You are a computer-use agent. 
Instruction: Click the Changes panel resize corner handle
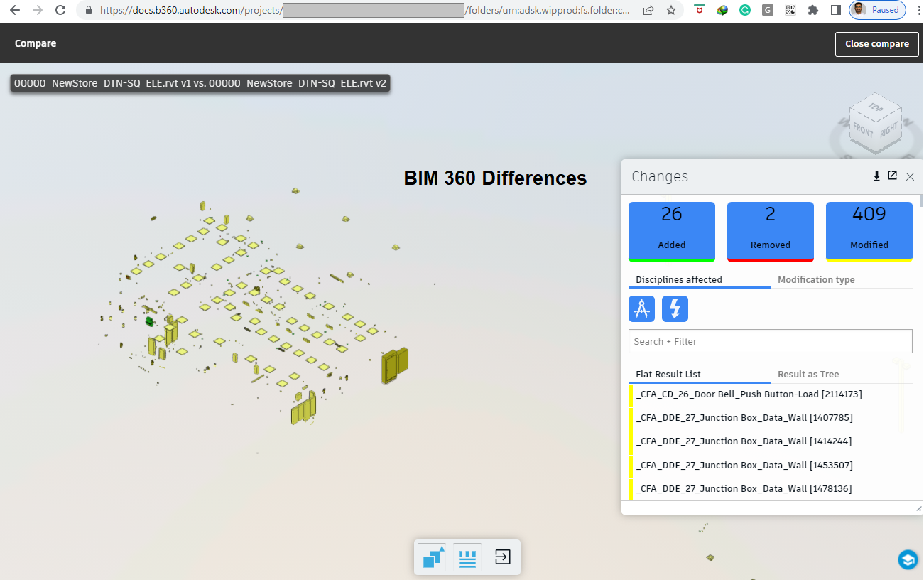pos(918,509)
